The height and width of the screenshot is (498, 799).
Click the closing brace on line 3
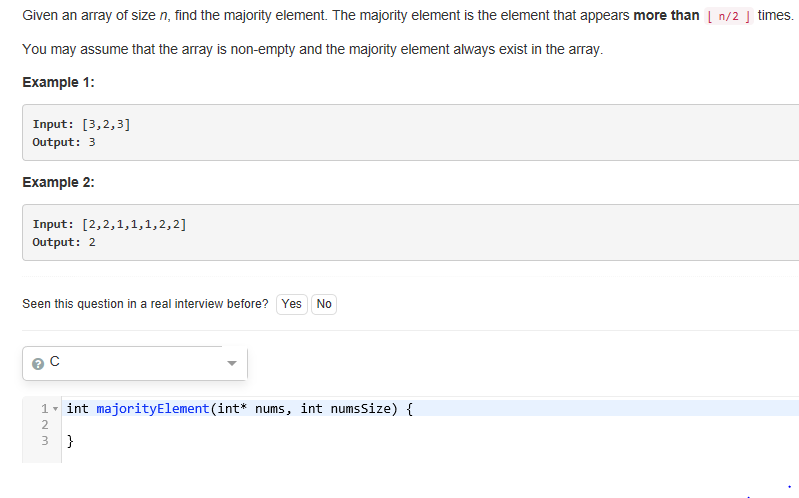(x=70, y=441)
